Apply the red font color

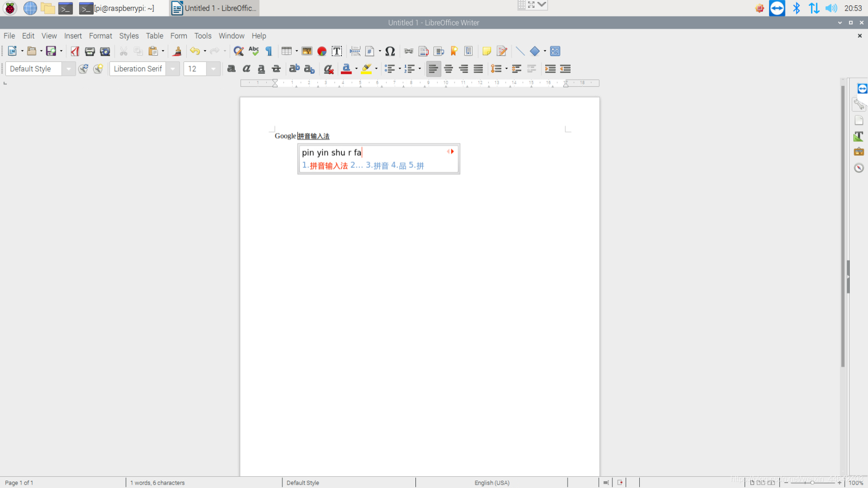coord(347,69)
